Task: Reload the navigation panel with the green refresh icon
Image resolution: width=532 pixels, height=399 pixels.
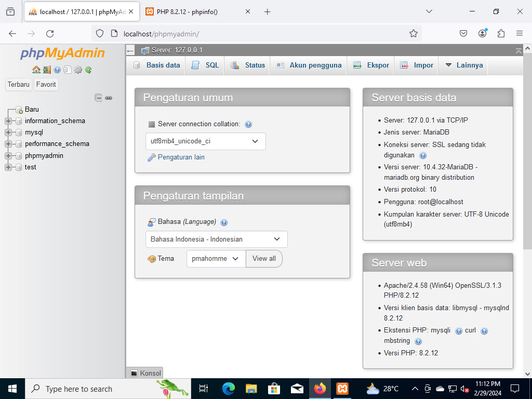Action: point(88,70)
